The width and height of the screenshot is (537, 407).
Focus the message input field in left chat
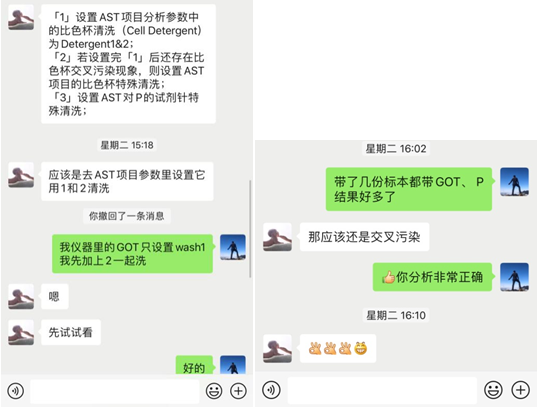pyautogui.click(x=115, y=391)
